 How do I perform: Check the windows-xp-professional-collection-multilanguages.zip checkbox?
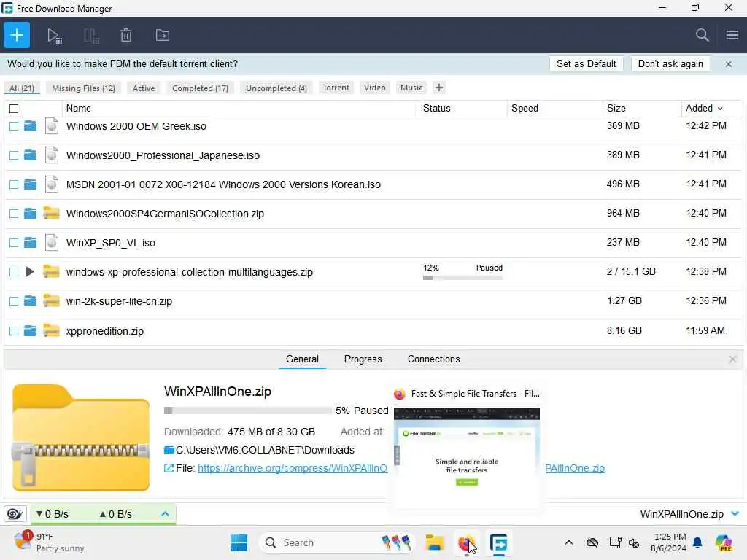[x=14, y=272]
